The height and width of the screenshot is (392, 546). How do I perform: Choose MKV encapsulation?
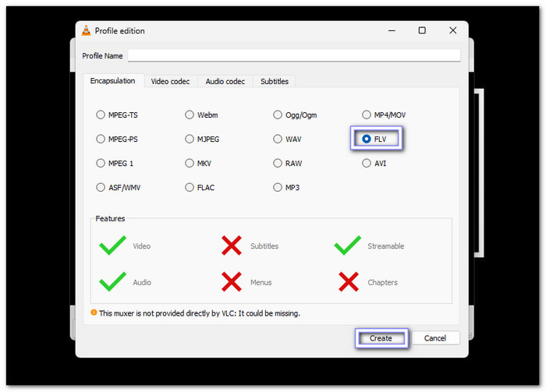(x=198, y=163)
